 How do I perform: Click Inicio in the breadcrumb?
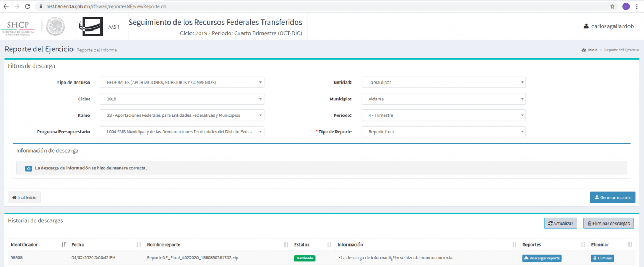pos(592,50)
